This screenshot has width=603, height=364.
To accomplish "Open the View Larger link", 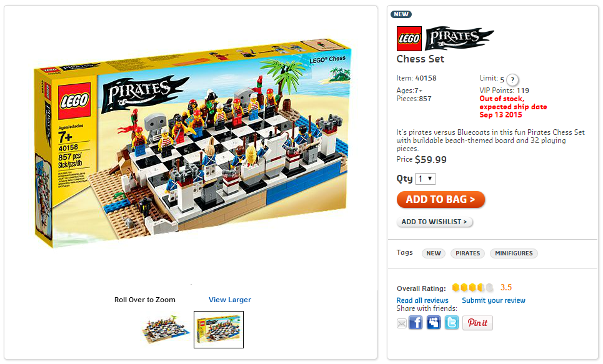I will pos(230,300).
